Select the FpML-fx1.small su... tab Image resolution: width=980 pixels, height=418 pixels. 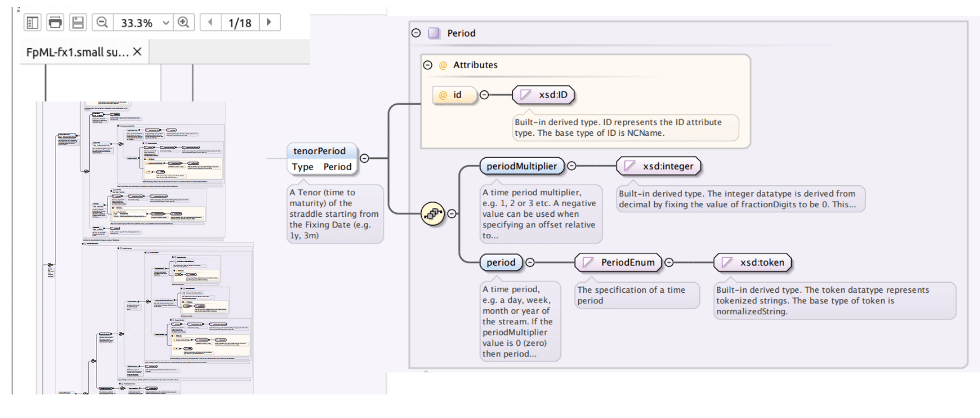pyautogui.click(x=84, y=52)
